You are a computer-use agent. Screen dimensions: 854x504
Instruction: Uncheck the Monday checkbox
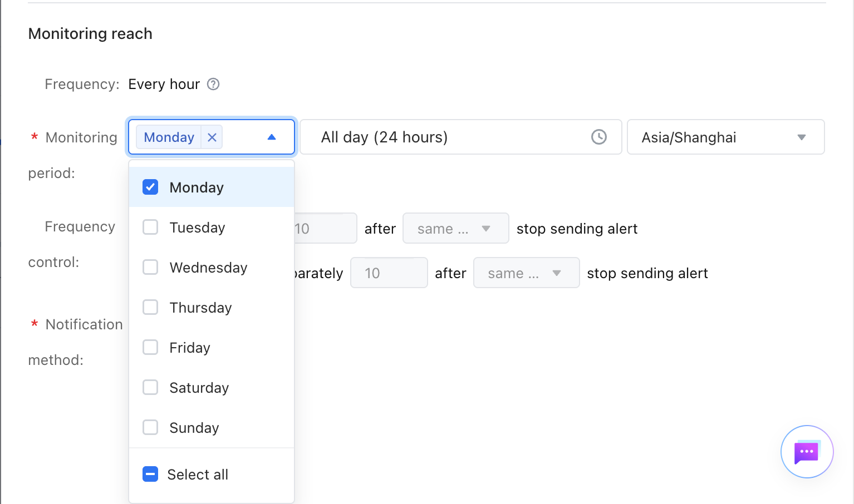click(150, 187)
